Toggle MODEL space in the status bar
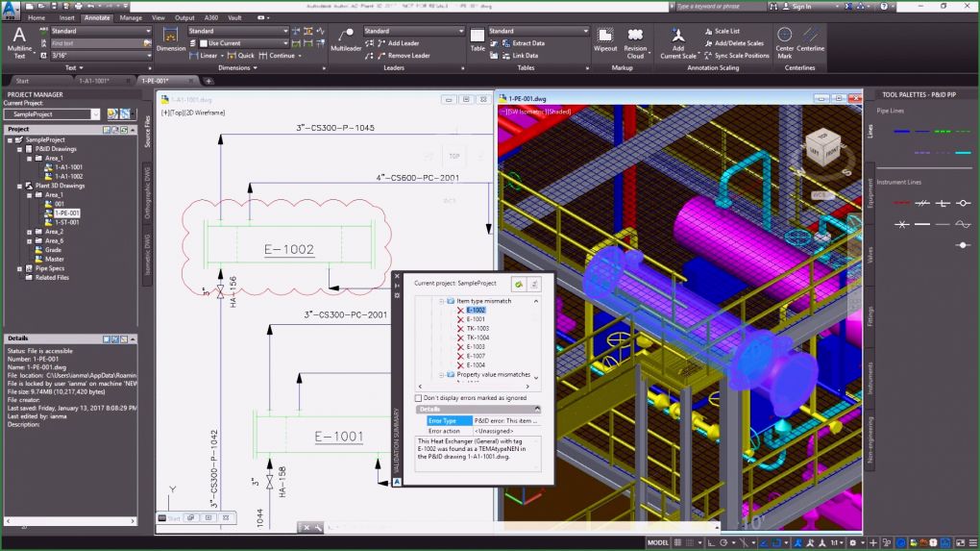980x551 pixels. click(657, 543)
